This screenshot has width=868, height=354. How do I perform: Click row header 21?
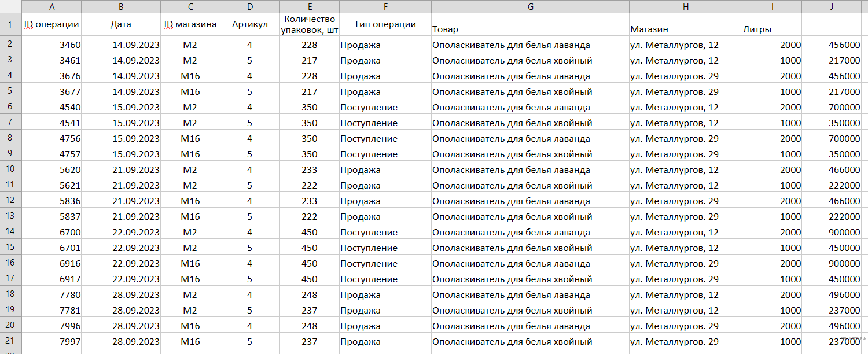[11, 341]
